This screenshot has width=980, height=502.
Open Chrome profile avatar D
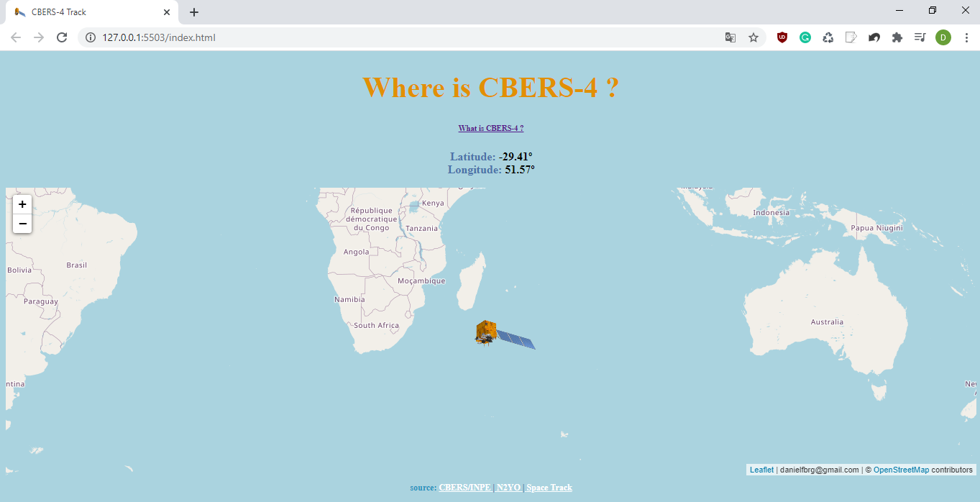point(943,37)
